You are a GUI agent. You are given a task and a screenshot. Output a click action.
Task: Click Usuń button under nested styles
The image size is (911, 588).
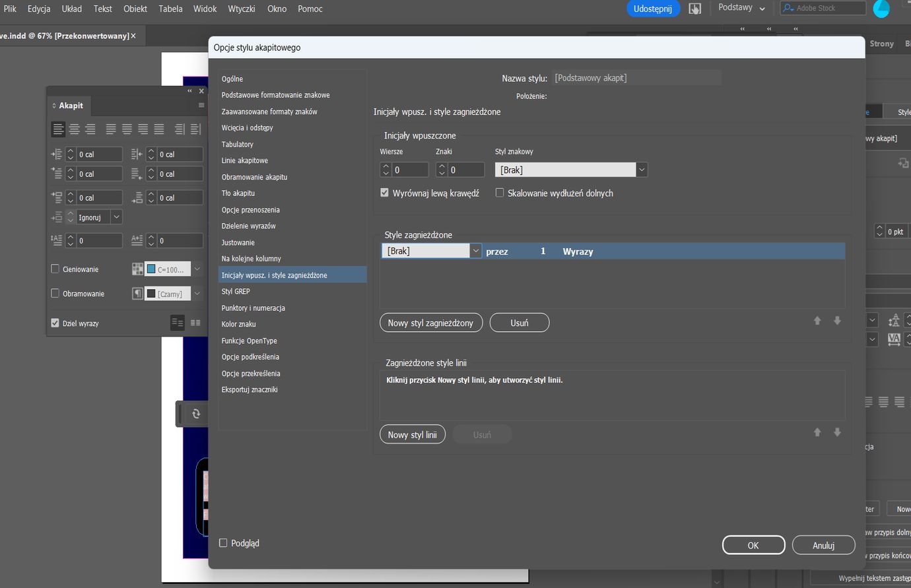(520, 323)
